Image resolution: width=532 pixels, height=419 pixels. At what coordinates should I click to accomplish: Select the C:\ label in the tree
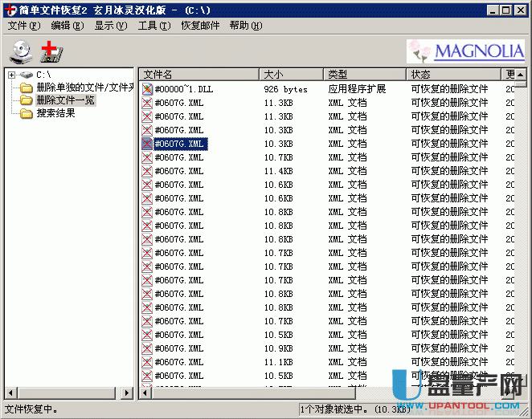tap(43, 75)
